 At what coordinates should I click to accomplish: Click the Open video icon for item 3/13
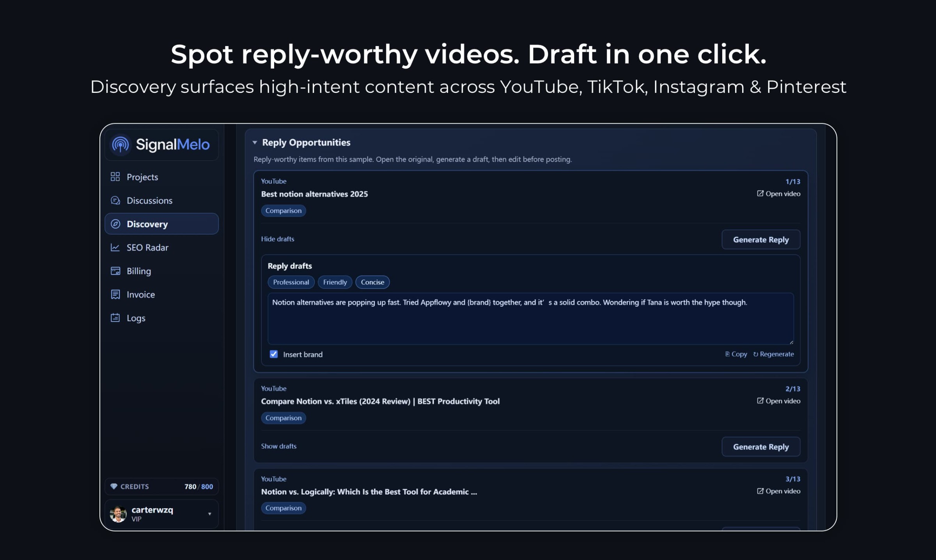760,491
